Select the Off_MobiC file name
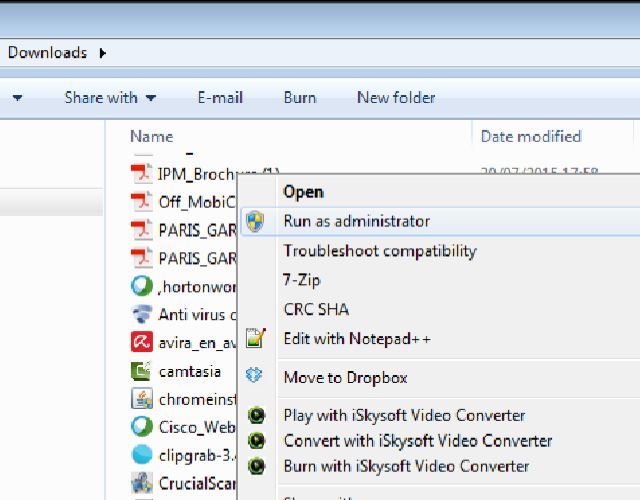Screen dimensions: 640x500 [x=197, y=202]
